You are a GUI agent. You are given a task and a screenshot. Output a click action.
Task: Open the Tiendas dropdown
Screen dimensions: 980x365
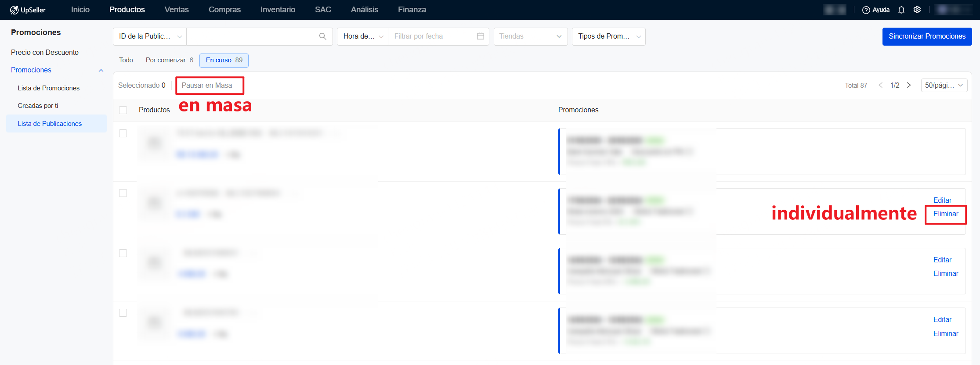click(530, 36)
